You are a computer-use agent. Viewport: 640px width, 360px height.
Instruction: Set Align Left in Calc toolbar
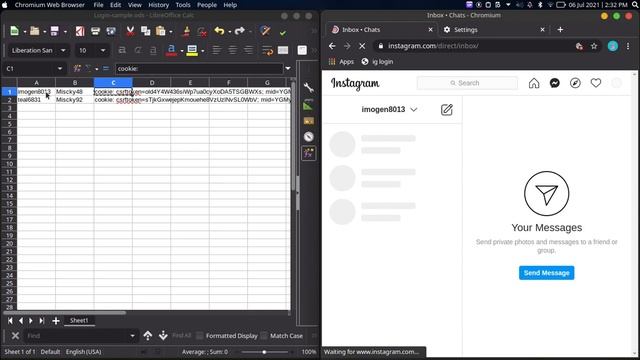coord(216,50)
